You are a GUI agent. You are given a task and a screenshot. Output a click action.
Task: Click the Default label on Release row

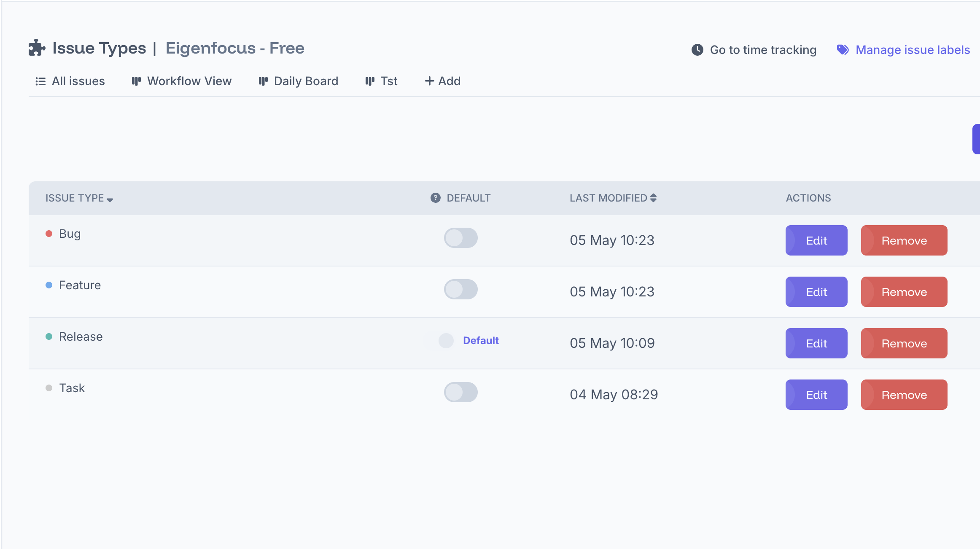tap(481, 341)
